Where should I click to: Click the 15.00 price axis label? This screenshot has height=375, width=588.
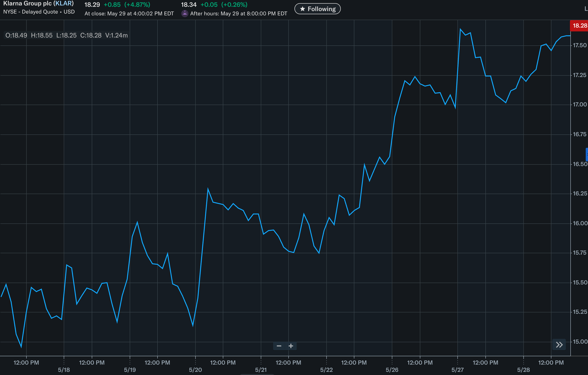580,342
